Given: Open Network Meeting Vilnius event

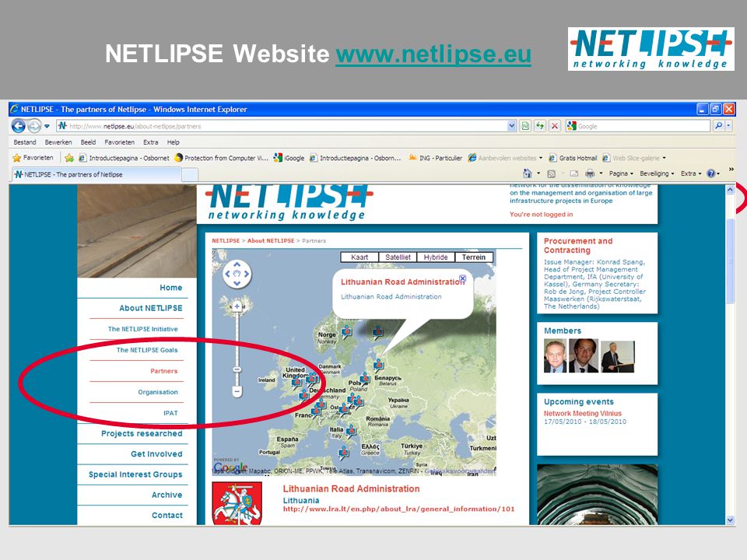Looking at the screenshot, I should pyautogui.click(x=583, y=413).
